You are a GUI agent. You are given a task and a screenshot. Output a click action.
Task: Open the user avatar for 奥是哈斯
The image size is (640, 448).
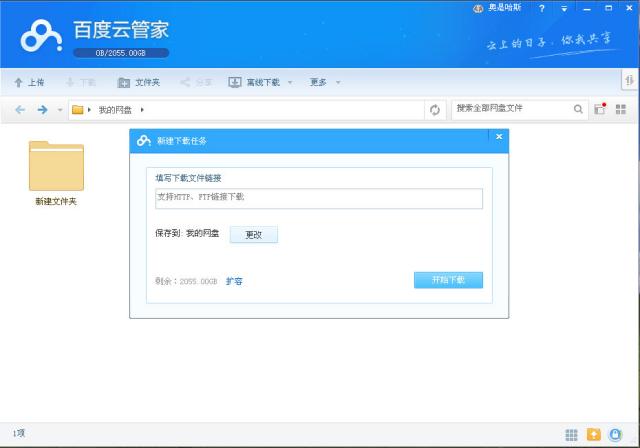(x=478, y=9)
